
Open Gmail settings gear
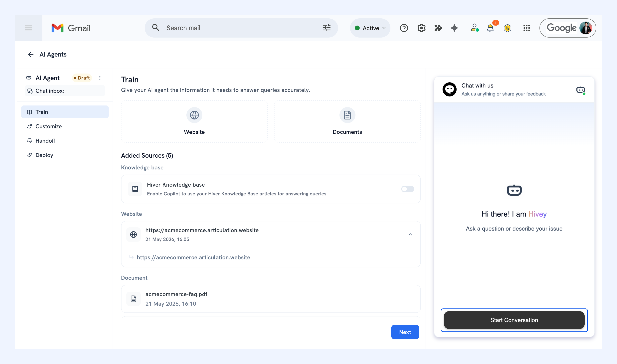coord(421,28)
